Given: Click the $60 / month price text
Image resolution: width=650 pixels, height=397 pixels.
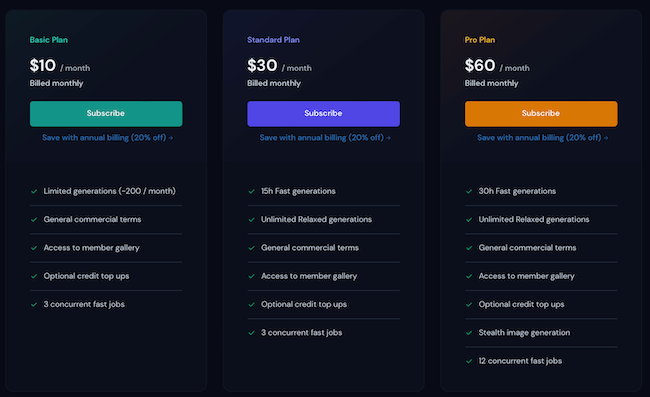Looking at the screenshot, I should [497, 65].
